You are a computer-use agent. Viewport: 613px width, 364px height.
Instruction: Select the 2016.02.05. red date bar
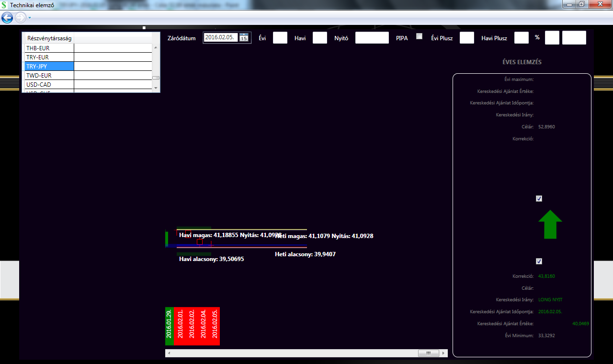[215, 326]
